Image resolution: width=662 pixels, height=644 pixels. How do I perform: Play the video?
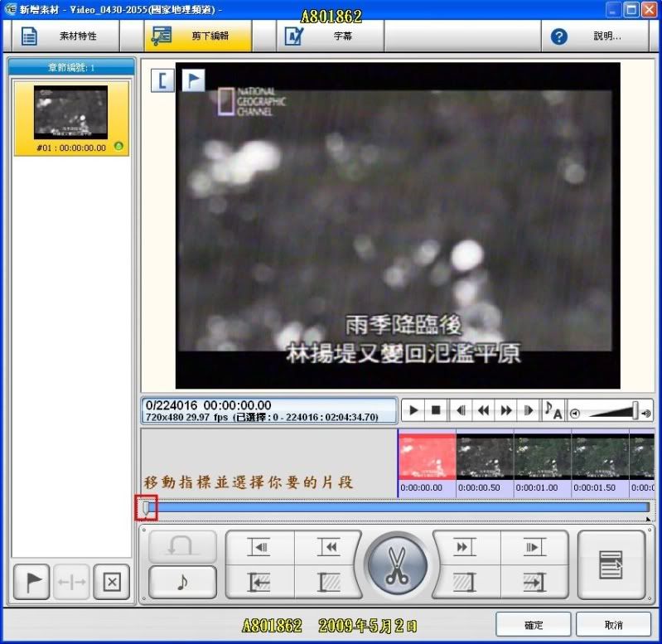coord(413,410)
